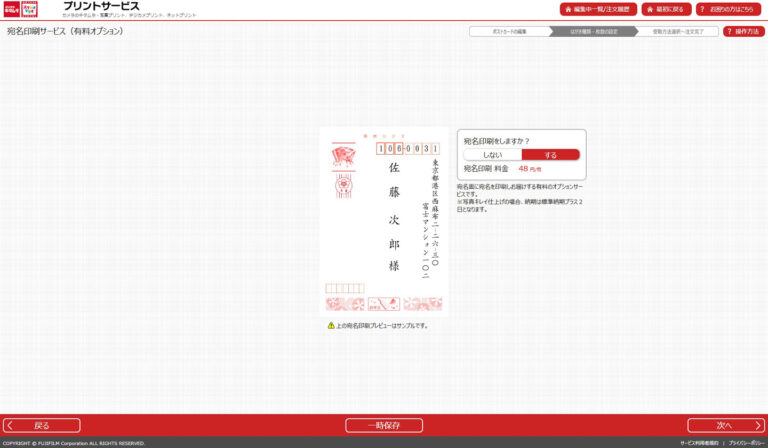The image size is (768, 448).
Task: Click the second logo badge in header
Action: [x=30, y=9]
